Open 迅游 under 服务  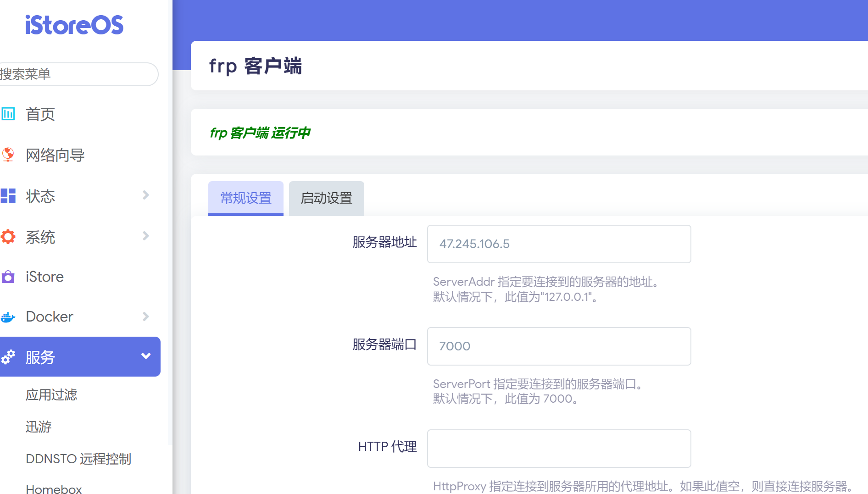(x=39, y=427)
